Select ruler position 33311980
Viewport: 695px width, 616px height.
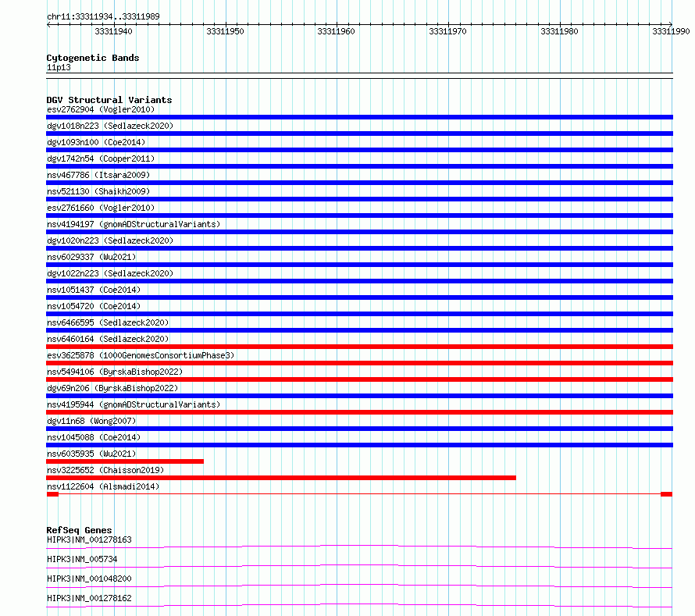(x=559, y=31)
